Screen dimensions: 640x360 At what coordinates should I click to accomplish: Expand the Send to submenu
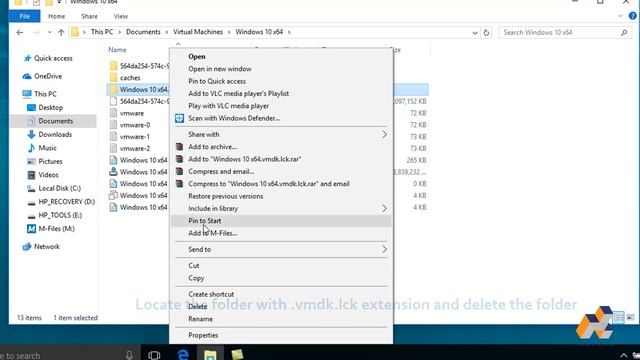(384, 249)
